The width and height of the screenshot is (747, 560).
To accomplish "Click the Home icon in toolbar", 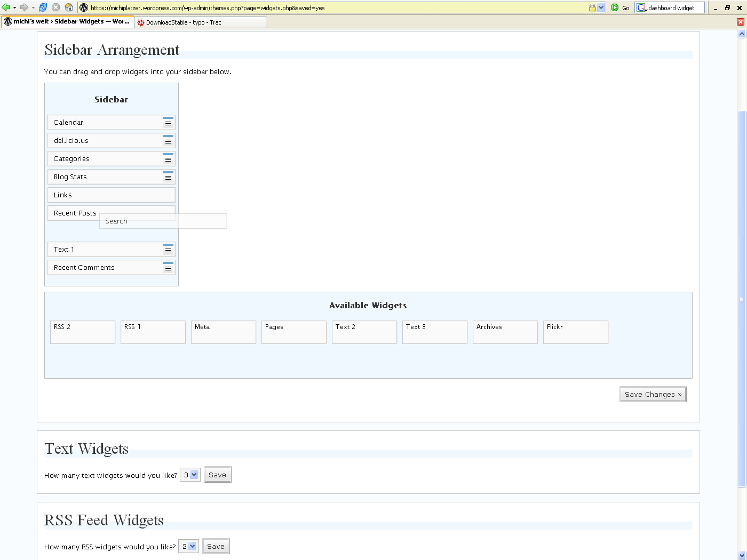I will tap(69, 7).
